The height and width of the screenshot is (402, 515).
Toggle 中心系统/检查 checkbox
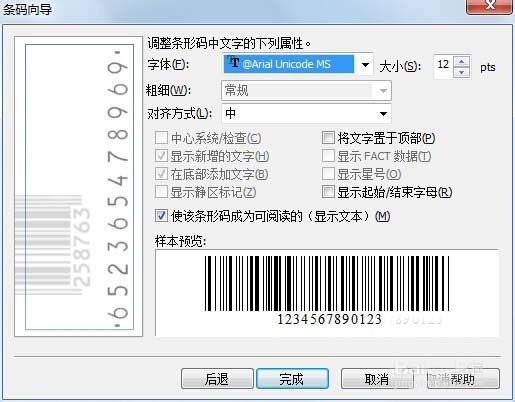161,138
